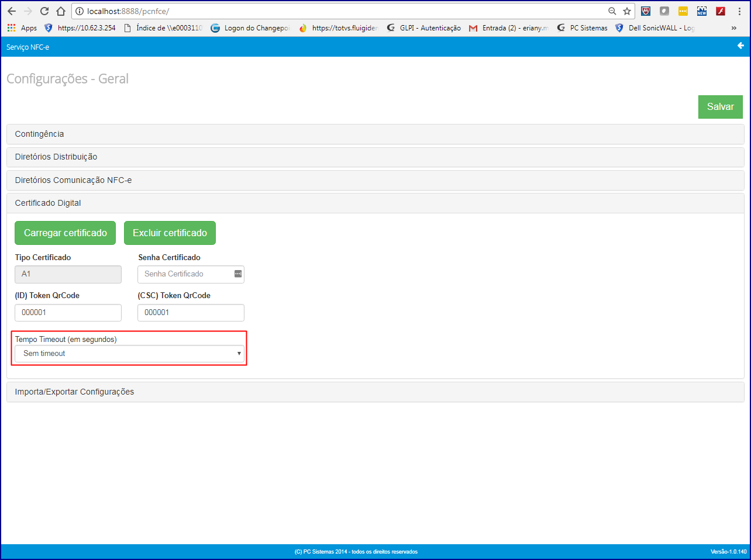Expand the Diretórios Distribuição section
The height and width of the screenshot is (560, 751).
pos(375,157)
